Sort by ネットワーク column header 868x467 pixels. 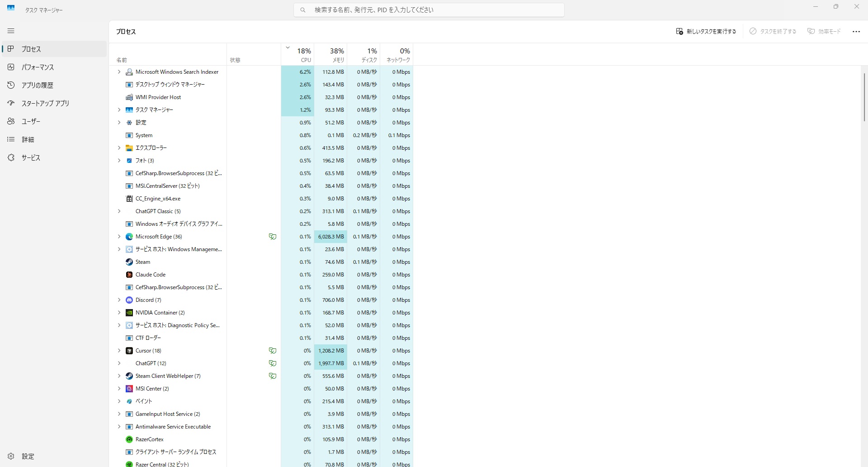(396, 54)
